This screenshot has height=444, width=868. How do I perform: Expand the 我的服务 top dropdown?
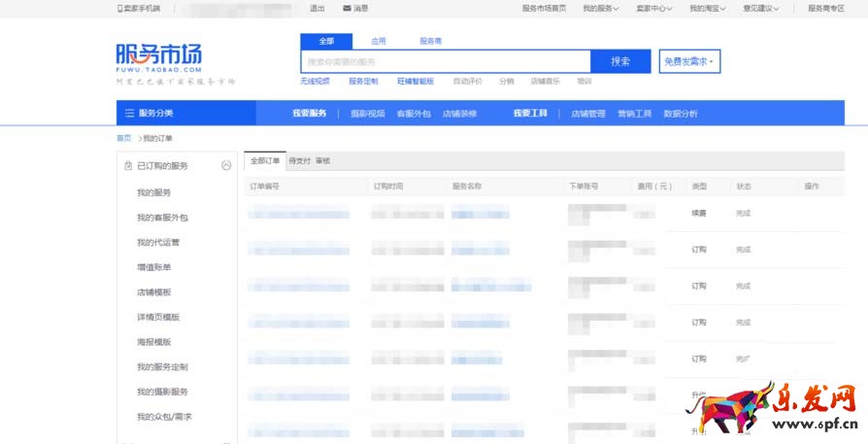600,8
